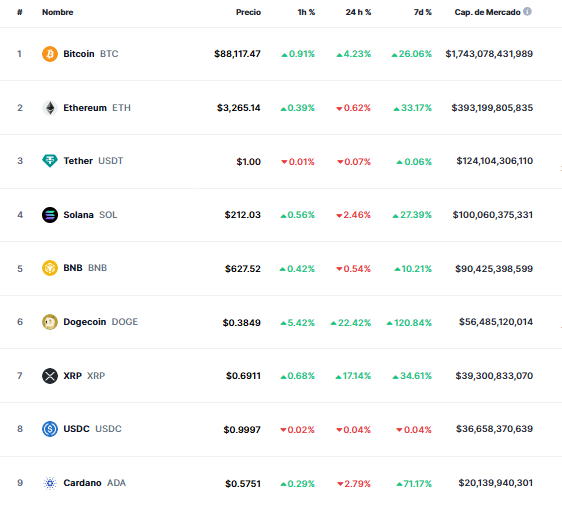
Task: Click the Tether green logo icon
Action: click(x=50, y=161)
